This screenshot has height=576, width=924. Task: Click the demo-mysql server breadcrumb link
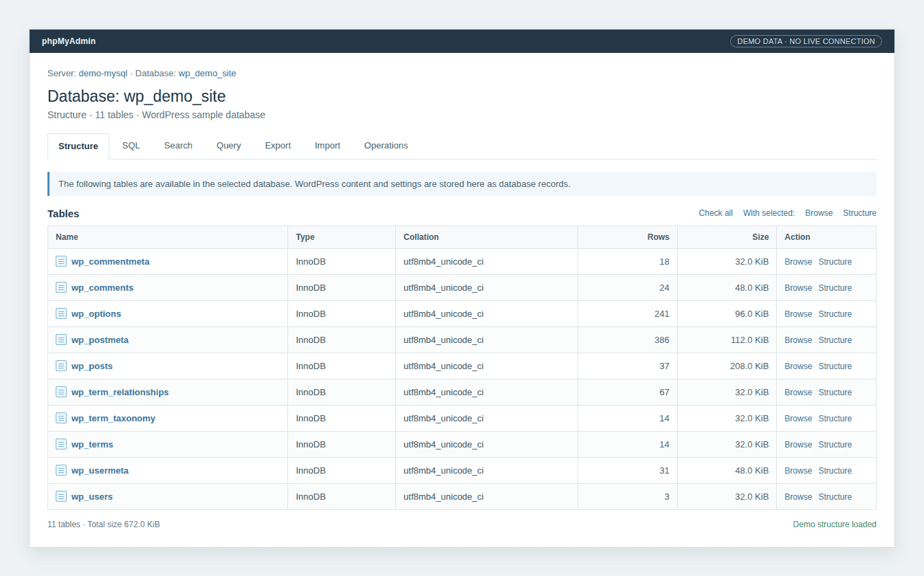[x=103, y=73]
